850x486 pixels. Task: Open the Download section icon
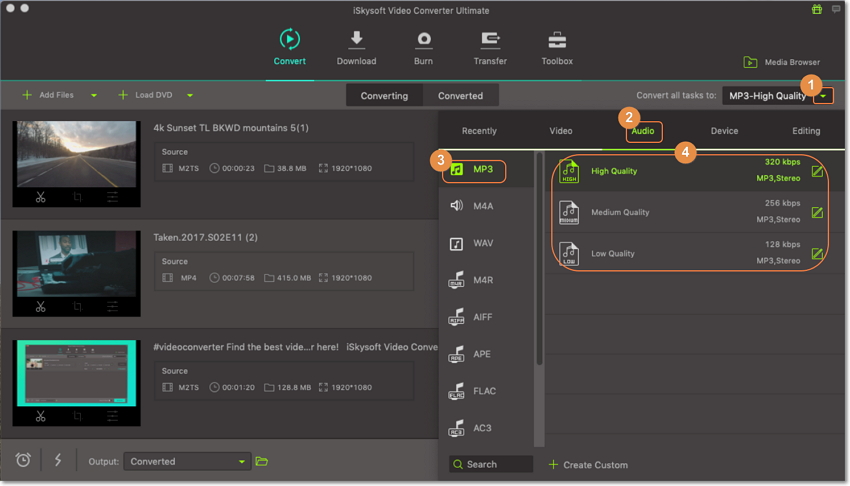tap(356, 40)
